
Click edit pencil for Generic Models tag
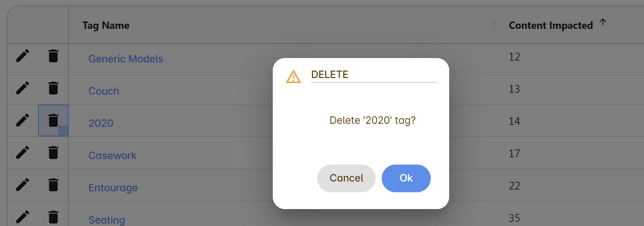[x=23, y=56]
